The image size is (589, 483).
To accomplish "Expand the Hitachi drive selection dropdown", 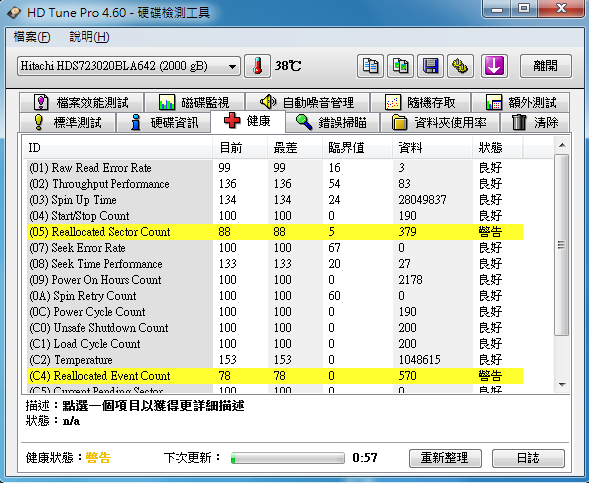I will point(128,66).
